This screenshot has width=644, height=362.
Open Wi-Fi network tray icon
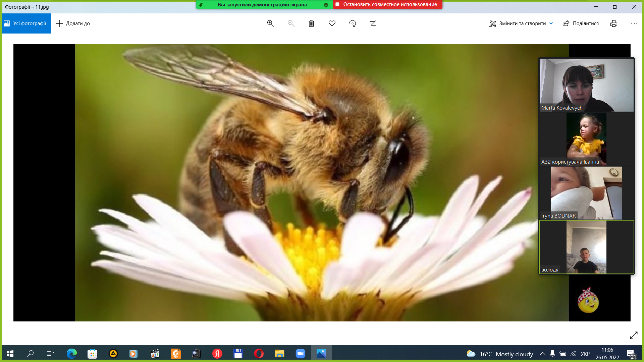(574, 354)
